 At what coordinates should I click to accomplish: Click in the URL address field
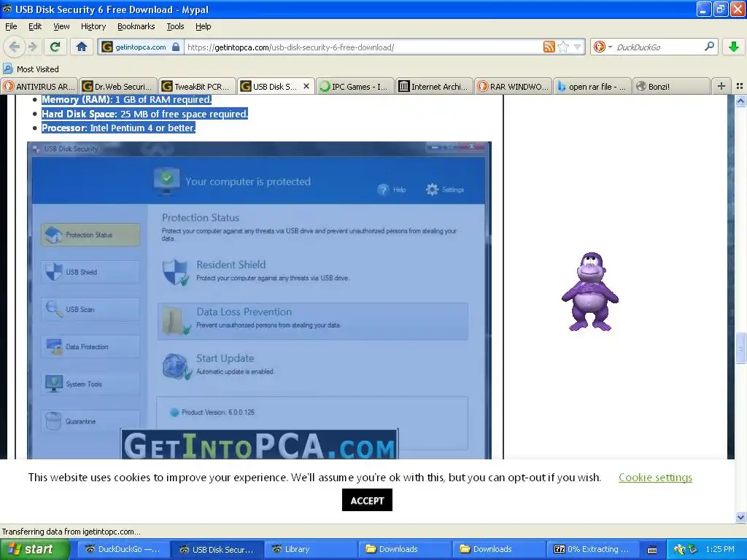363,47
